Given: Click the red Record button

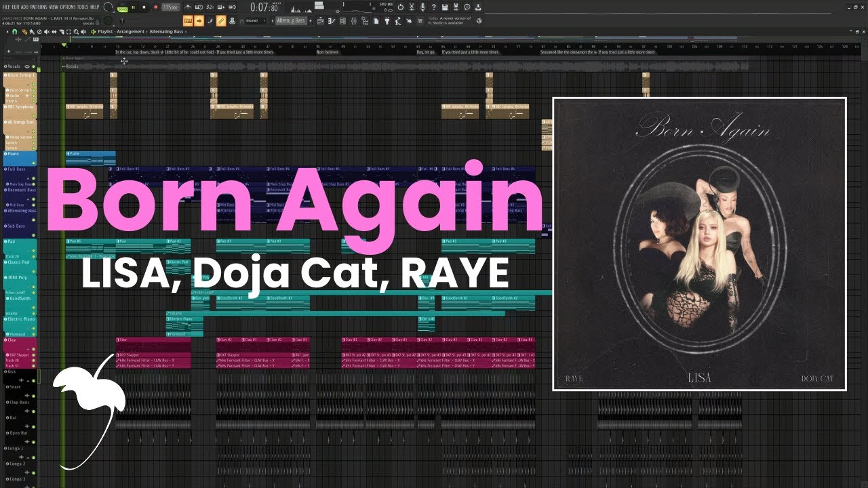Looking at the screenshot, I should click(x=156, y=7).
